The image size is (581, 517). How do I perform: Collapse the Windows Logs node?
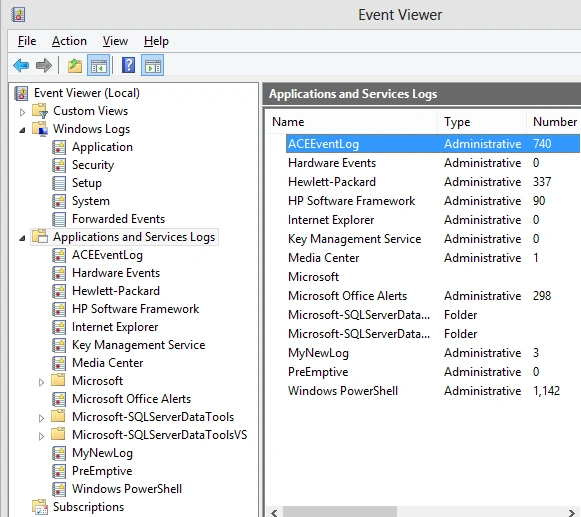pos(23,130)
